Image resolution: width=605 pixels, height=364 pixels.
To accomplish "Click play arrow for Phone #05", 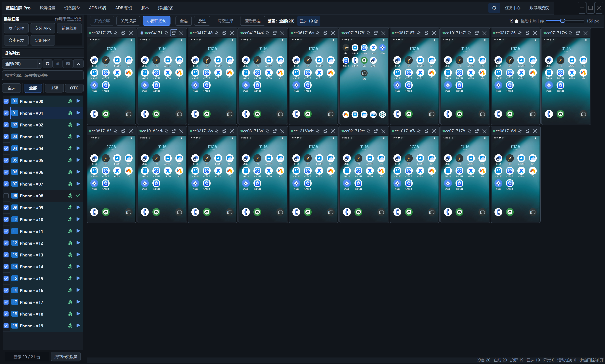I will click(x=78, y=160).
